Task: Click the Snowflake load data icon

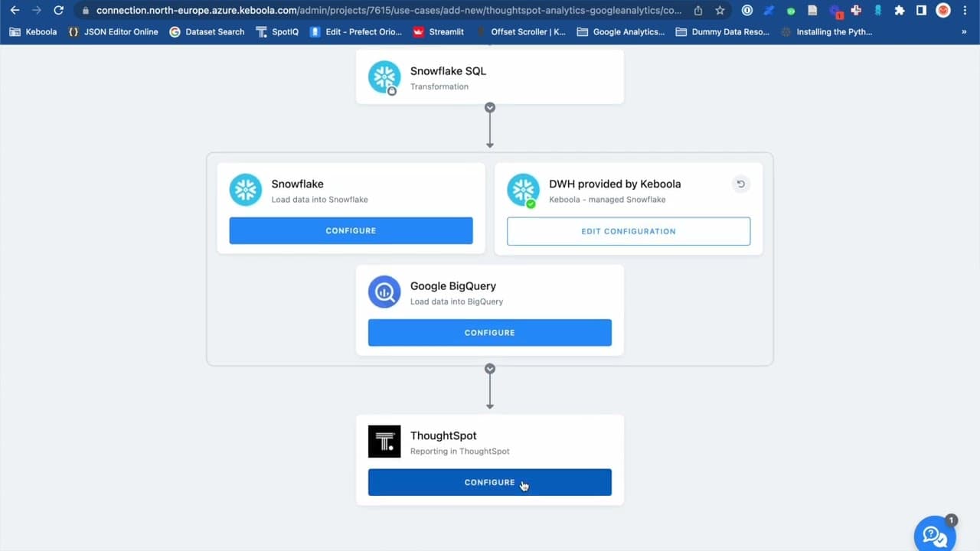Action: point(246,191)
